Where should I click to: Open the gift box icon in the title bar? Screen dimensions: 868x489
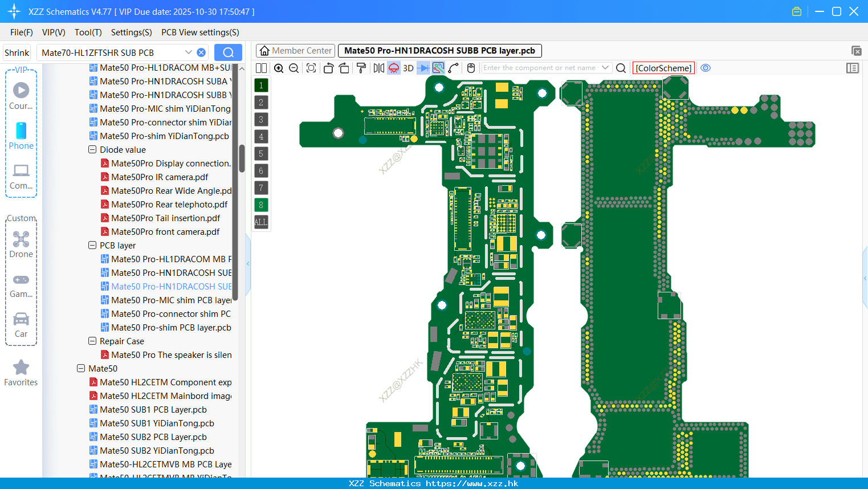coord(797,11)
